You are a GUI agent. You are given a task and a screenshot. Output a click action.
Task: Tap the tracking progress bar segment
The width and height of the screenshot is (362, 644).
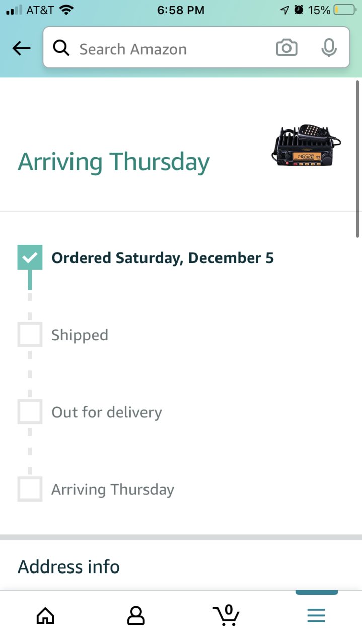coord(30,279)
